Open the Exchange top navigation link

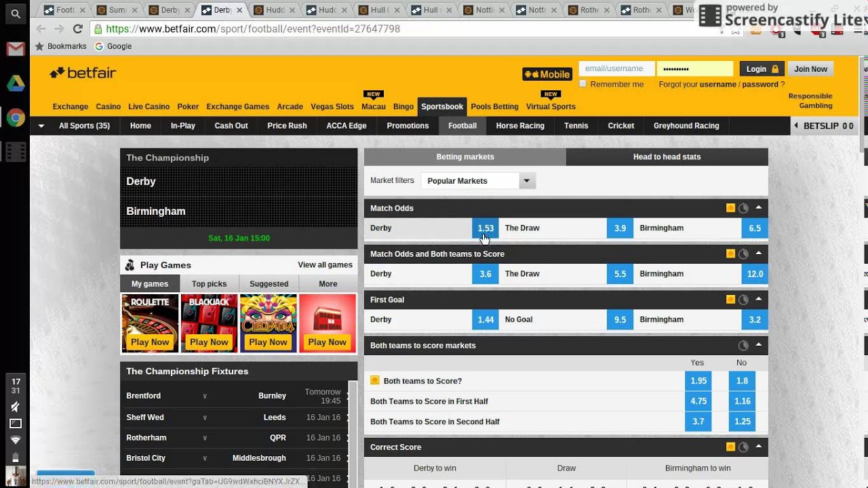click(71, 106)
